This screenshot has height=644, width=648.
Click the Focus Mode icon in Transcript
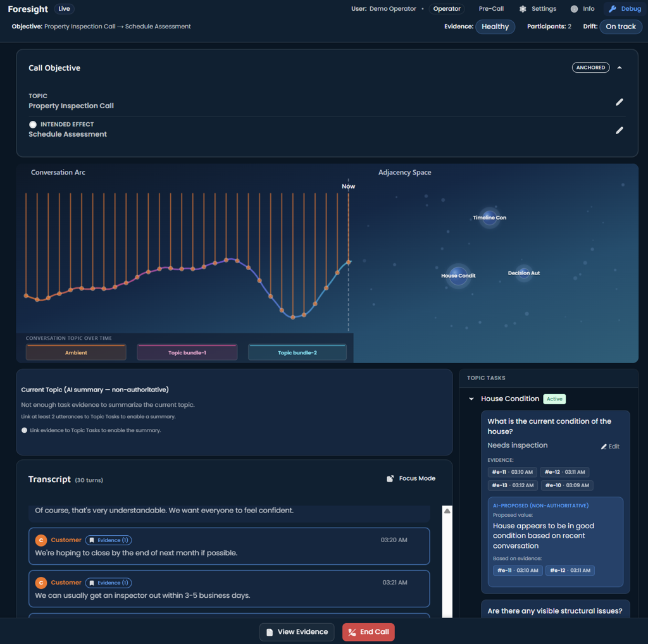point(390,479)
